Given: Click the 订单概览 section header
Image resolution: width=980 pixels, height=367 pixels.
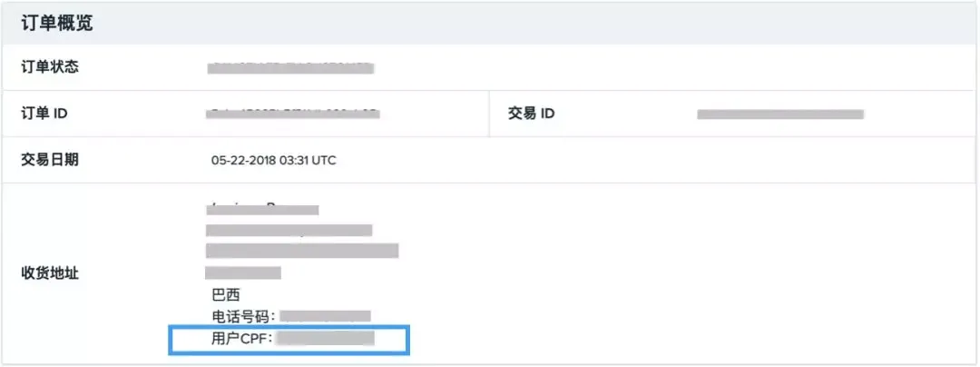Looking at the screenshot, I should pyautogui.click(x=57, y=24).
